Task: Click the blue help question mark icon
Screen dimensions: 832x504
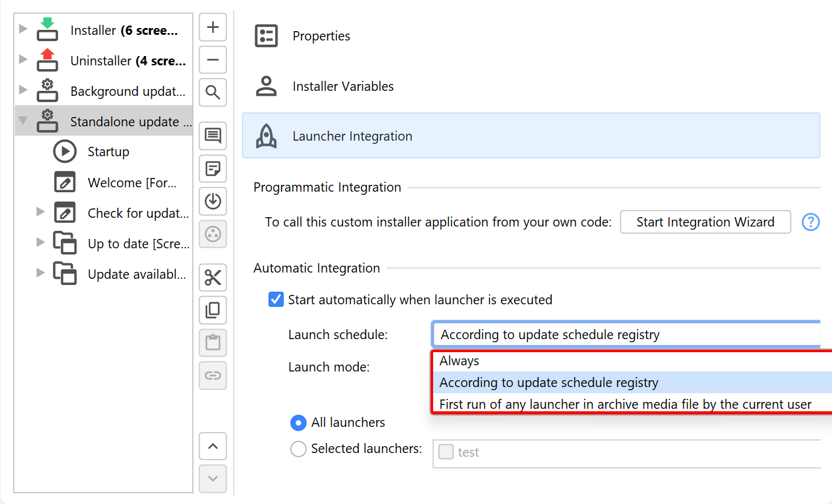Action: point(810,222)
